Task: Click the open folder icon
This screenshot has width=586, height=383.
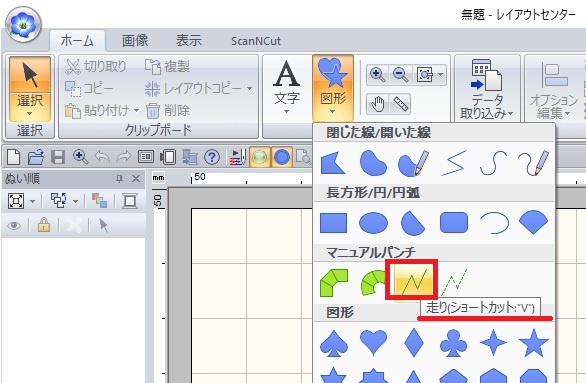Action: click(36, 157)
